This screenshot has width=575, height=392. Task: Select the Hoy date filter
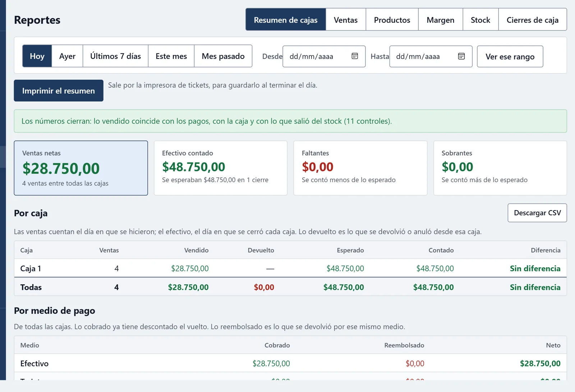37,56
